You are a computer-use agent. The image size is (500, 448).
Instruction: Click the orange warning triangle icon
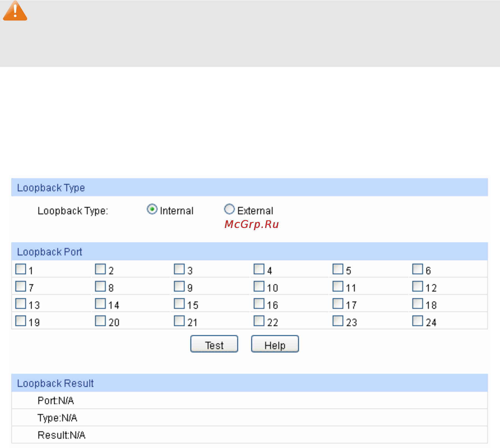click(x=15, y=11)
